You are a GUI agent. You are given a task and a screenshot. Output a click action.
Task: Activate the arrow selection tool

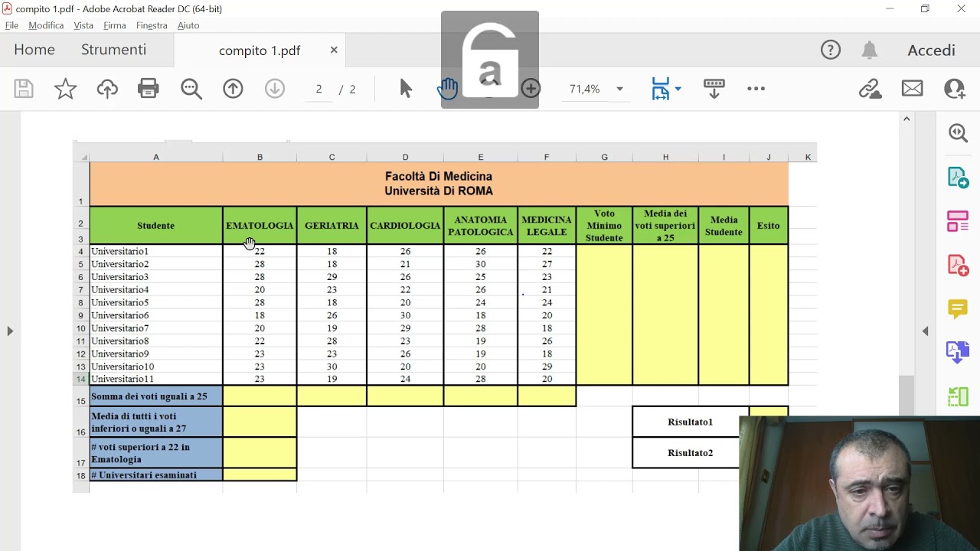[x=406, y=89]
